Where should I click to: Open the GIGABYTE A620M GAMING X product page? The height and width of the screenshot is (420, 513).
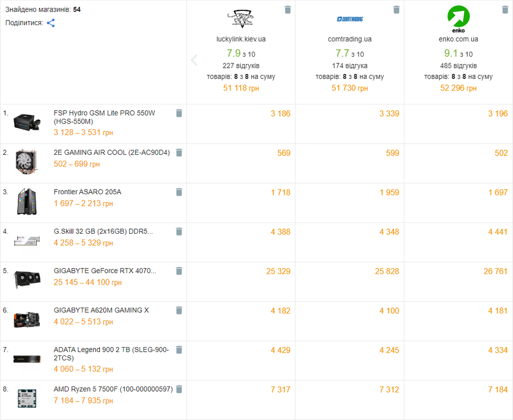click(101, 310)
